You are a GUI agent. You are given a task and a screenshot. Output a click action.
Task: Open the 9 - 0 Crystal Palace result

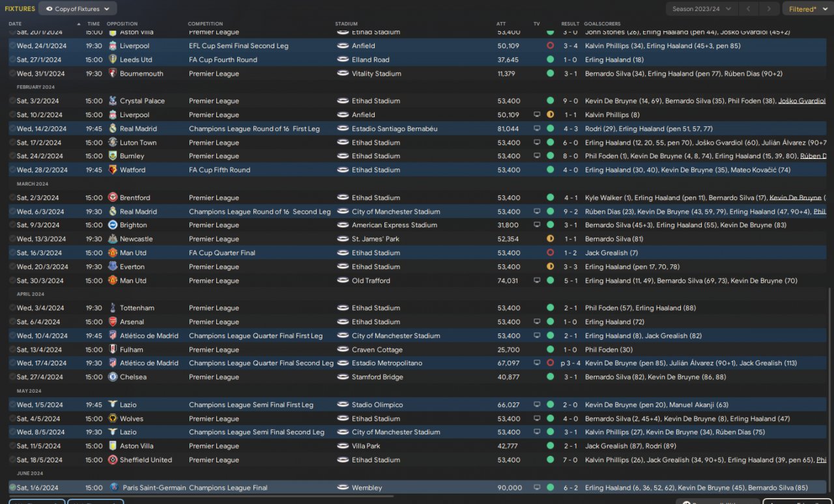[570, 101]
